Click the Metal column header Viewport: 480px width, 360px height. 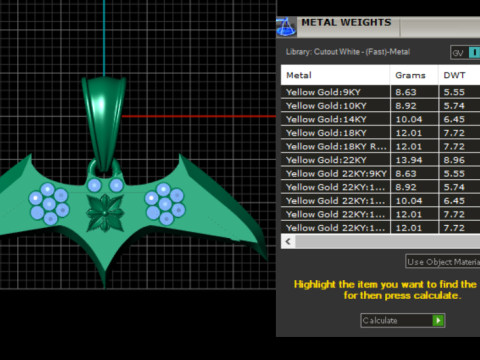click(335, 75)
